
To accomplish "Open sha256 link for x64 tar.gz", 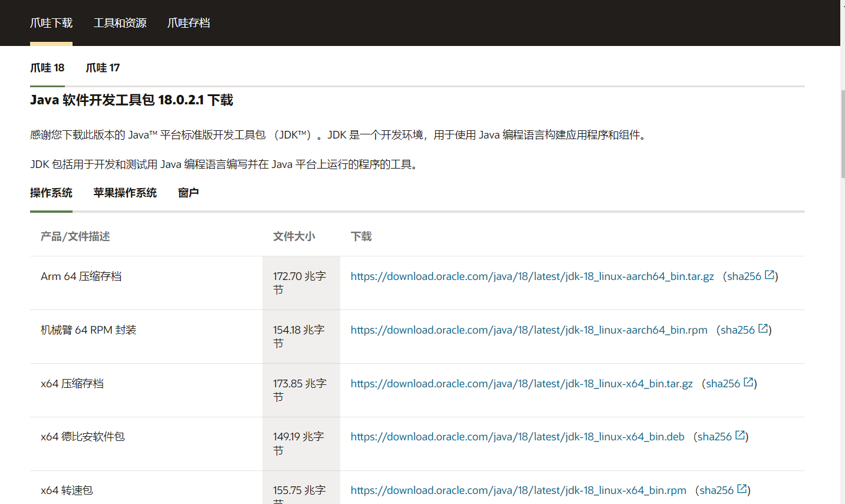I will tap(723, 384).
